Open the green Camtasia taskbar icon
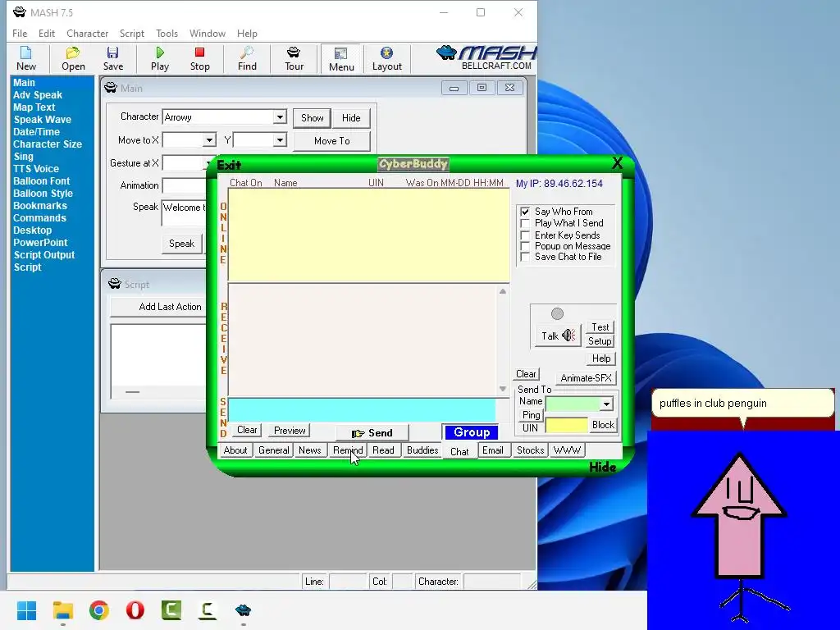Image resolution: width=840 pixels, height=630 pixels. point(171,610)
